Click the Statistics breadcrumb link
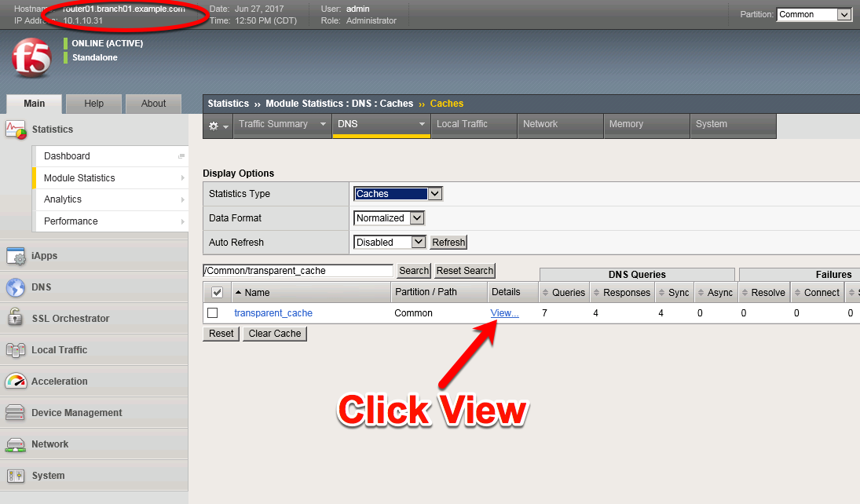The width and height of the screenshot is (860, 504). point(229,104)
